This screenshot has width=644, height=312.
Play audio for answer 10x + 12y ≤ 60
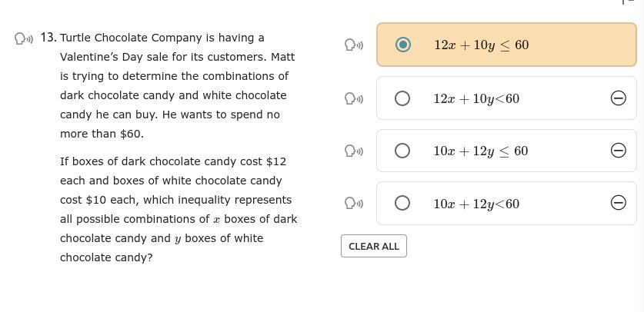[x=354, y=151]
